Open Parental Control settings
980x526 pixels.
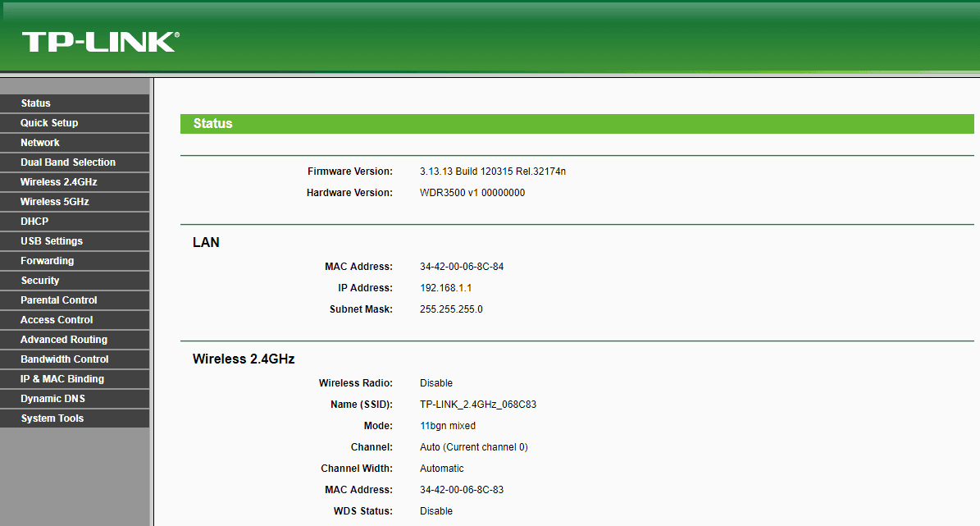click(x=57, y=300)
